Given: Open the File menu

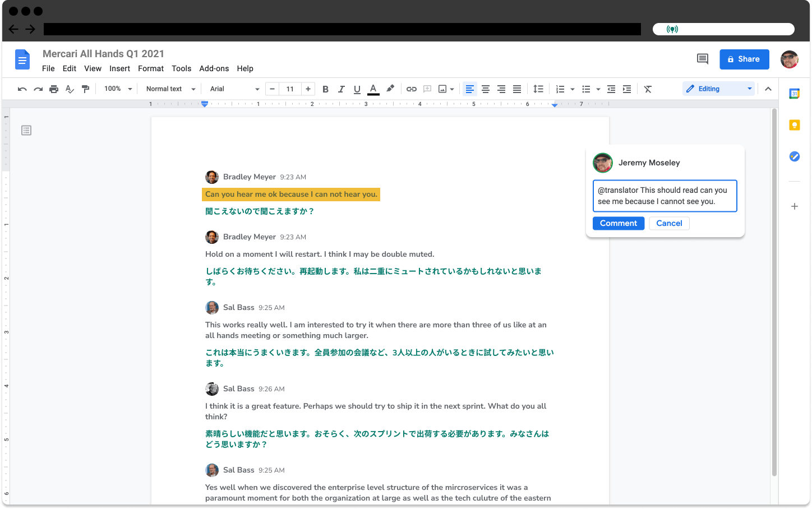Looking at the screenshot, I should click(x=48, y=68).
